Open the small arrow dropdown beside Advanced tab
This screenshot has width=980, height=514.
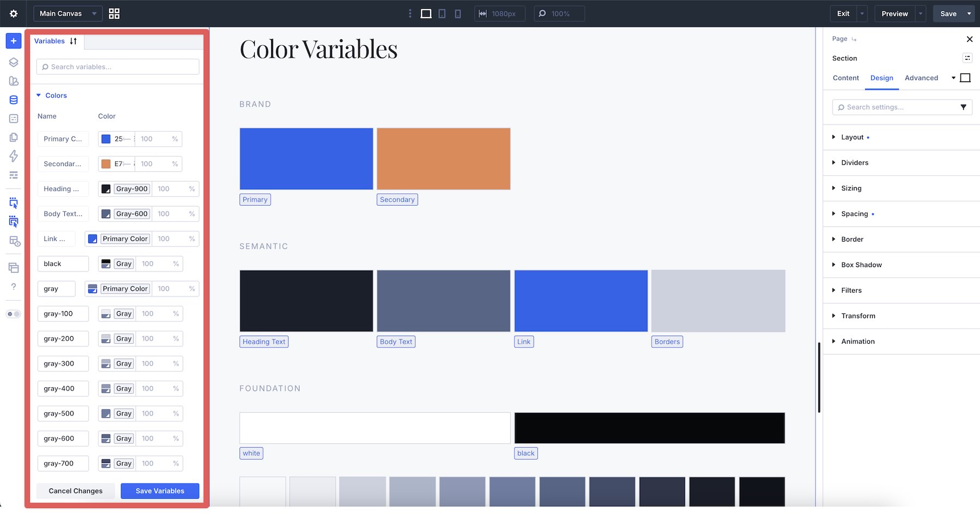click(x=953, y=78)
